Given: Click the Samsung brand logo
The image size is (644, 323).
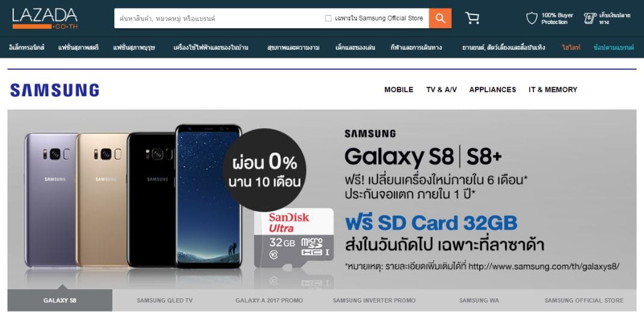Looking at the screenshot, I should click(x=55, y=90).
